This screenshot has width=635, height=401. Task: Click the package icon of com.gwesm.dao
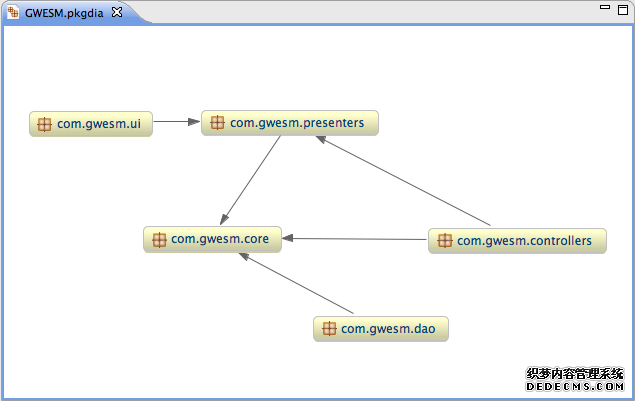click(x=329, y=328)
